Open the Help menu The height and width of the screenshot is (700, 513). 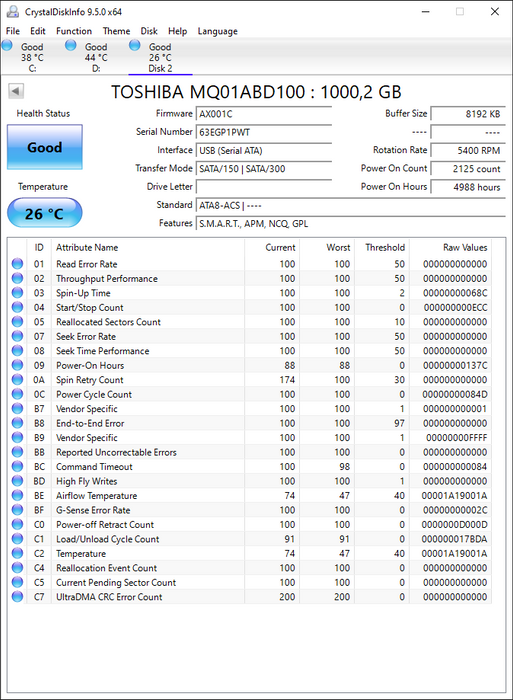point(177,31)
